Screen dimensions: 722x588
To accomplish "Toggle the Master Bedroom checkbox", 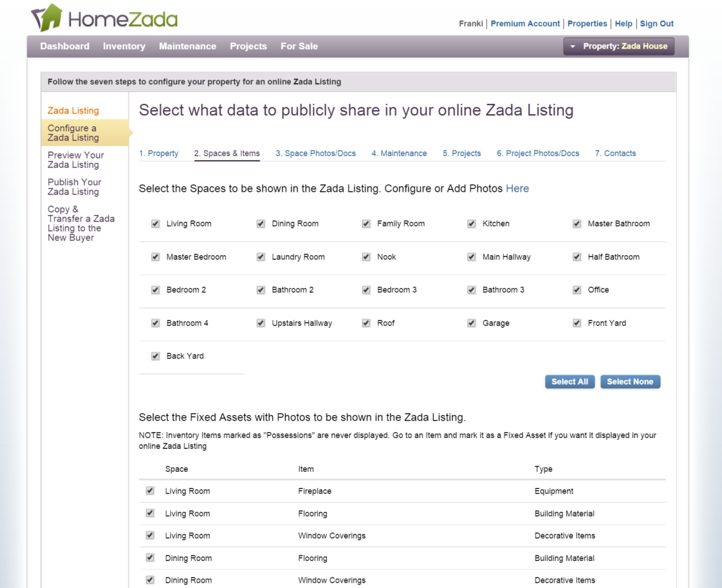I will point(155,257).
